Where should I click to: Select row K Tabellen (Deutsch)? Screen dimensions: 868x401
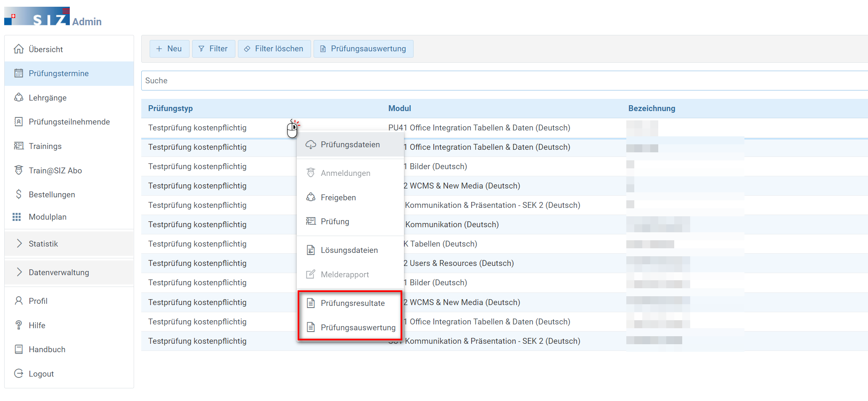(504, 244)
